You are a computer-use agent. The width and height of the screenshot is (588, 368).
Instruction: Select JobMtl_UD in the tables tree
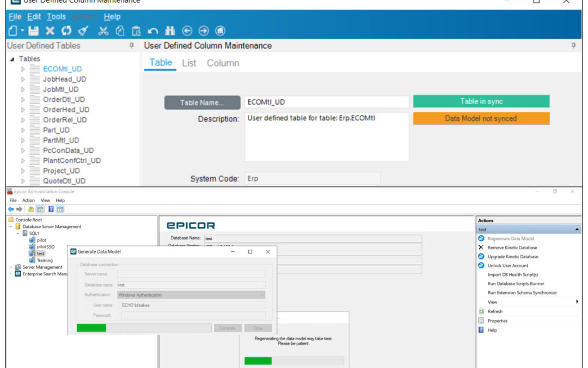click(61, 89)
